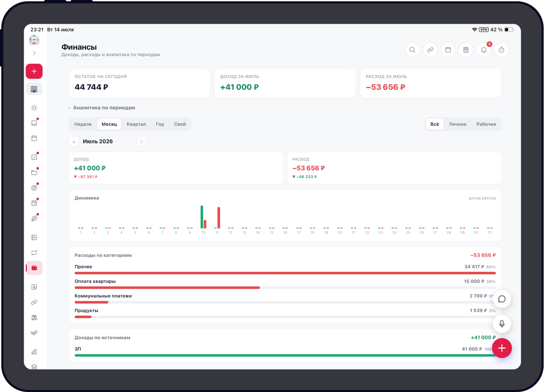Open the calendar icon in top toolbar
Screen dimensions: 544x392
click(448, 50)
